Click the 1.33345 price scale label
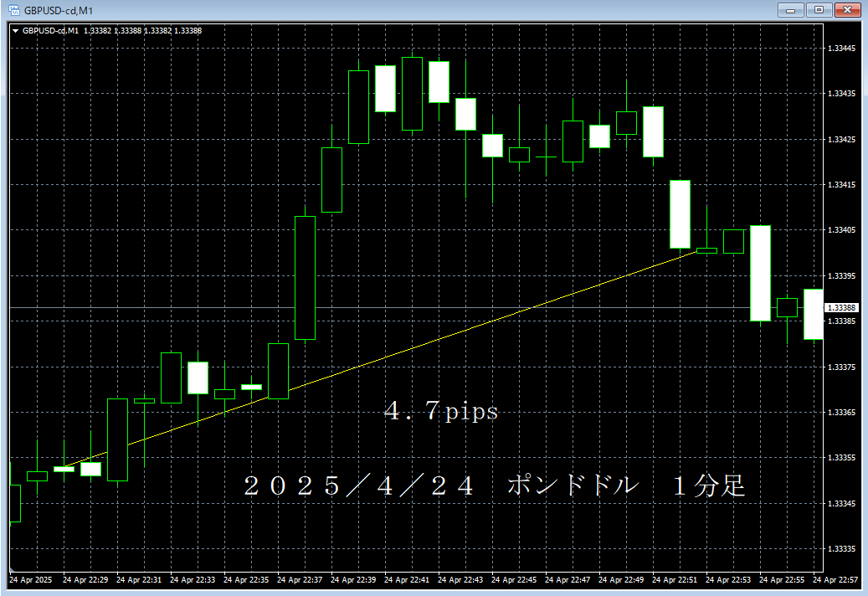This screenshot has height=596, width=868. coord(841,504)
